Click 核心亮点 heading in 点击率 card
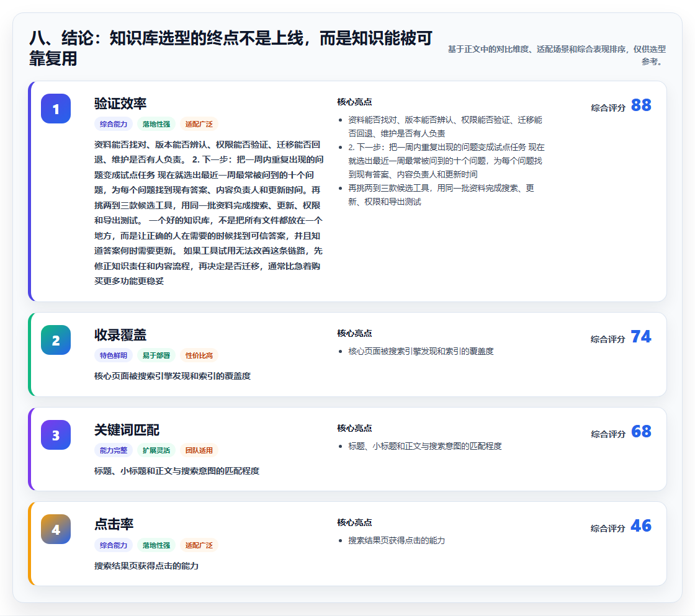The width and height of the screenshot is (695, 616). point(354,522)
